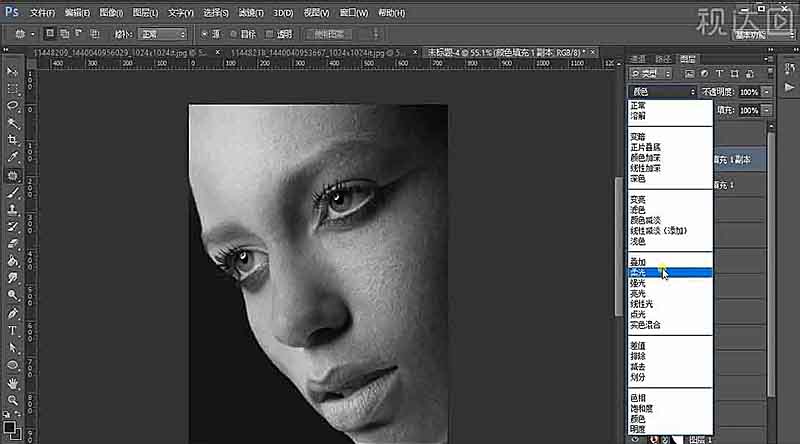Select the Eyedropper tool
Image resolution: width=800 pixels, height=444 pixels.
point(12,158)
